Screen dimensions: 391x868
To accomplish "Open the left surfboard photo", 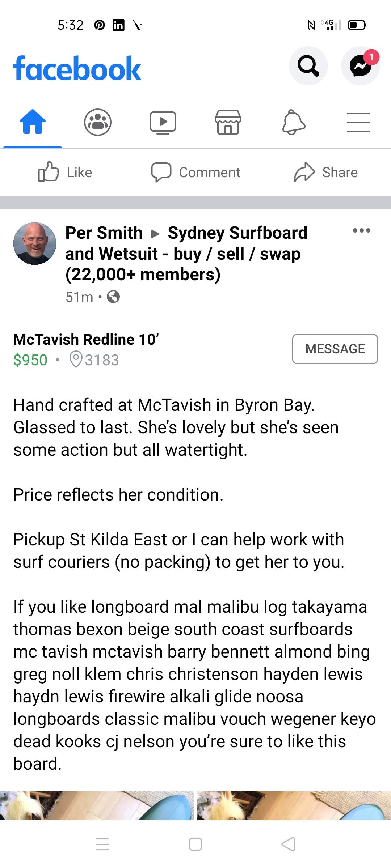I will point(97,805).
